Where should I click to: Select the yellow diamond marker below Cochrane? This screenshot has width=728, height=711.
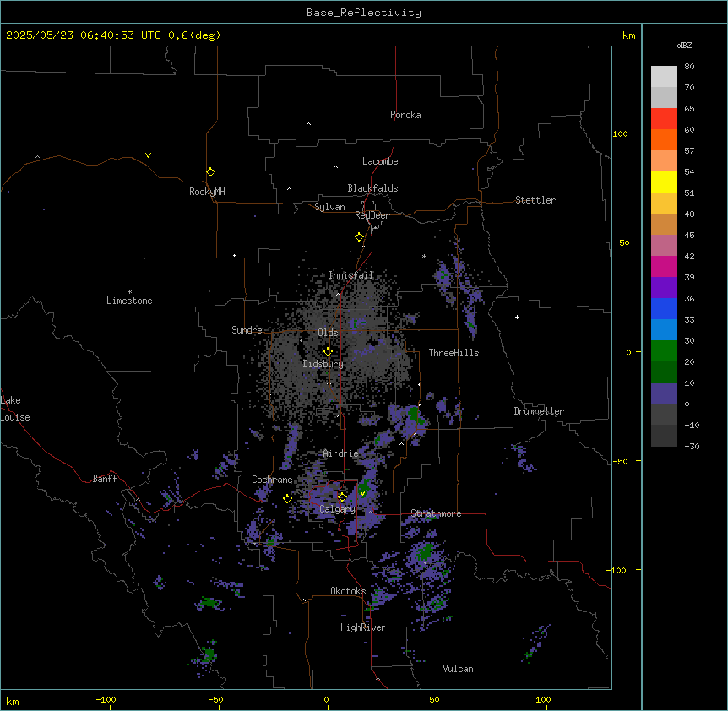tap(287, 499)
